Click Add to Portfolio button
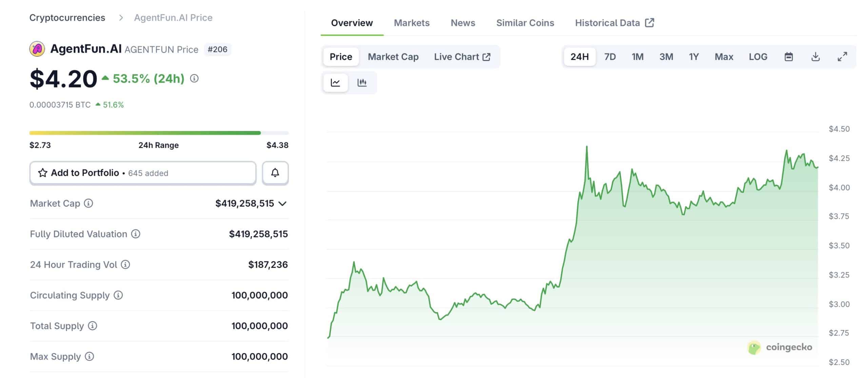This screenshot has height=378, width=868. pyautogui.click(x=143, y=173)
